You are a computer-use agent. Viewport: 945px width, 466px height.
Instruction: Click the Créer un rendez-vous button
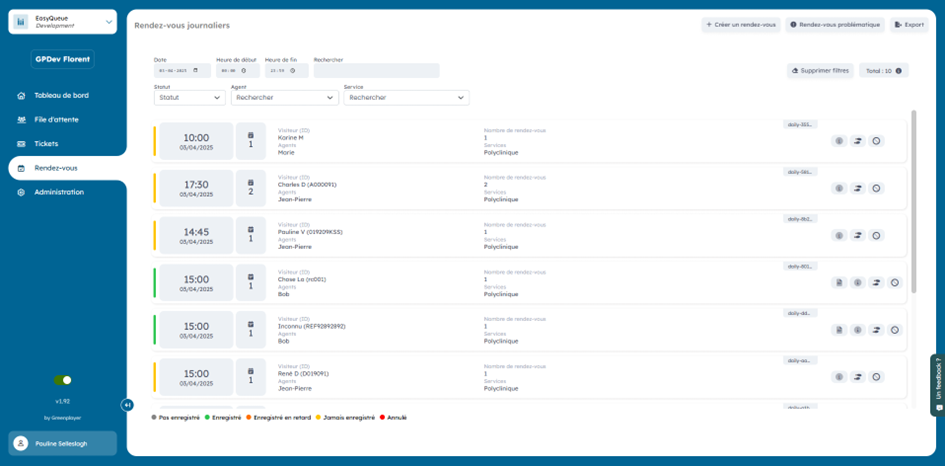point(740,25)
